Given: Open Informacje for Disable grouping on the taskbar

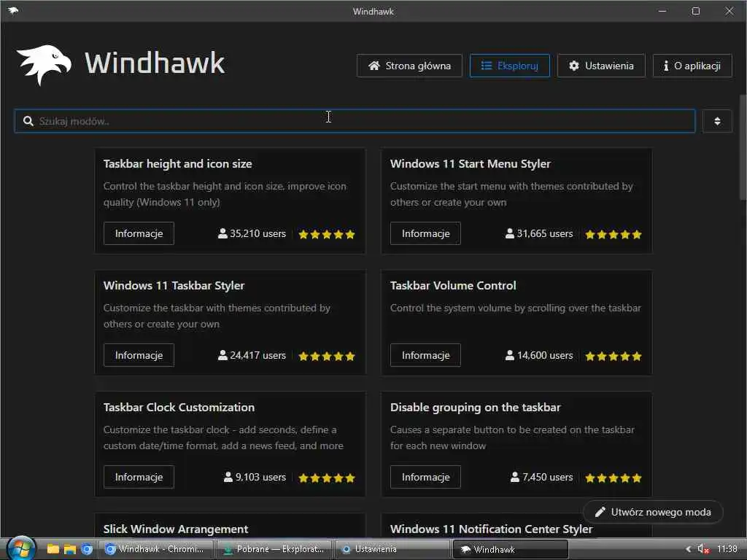Looking at the screenshot, I should 425,477.
